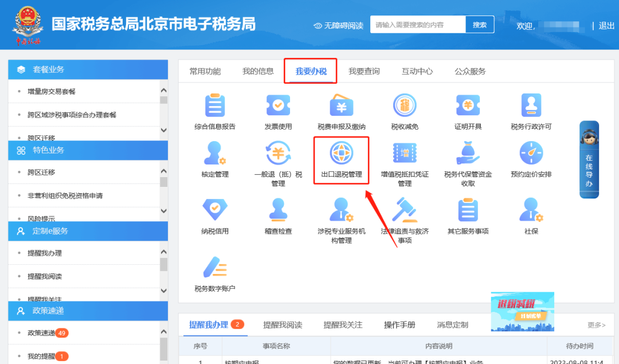Screen dimensions: 619x364
Task: Open 法律追责与救济事项 gavel icon
Action: 405,210
